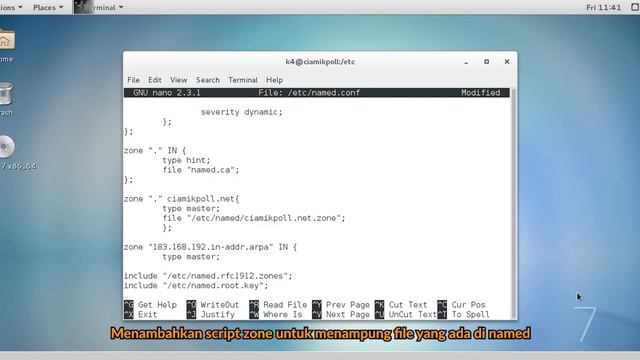Click 'Cut Text' in nano shortcuts
The width and height of the screenshot is (640, 360).
coord(408,305)
